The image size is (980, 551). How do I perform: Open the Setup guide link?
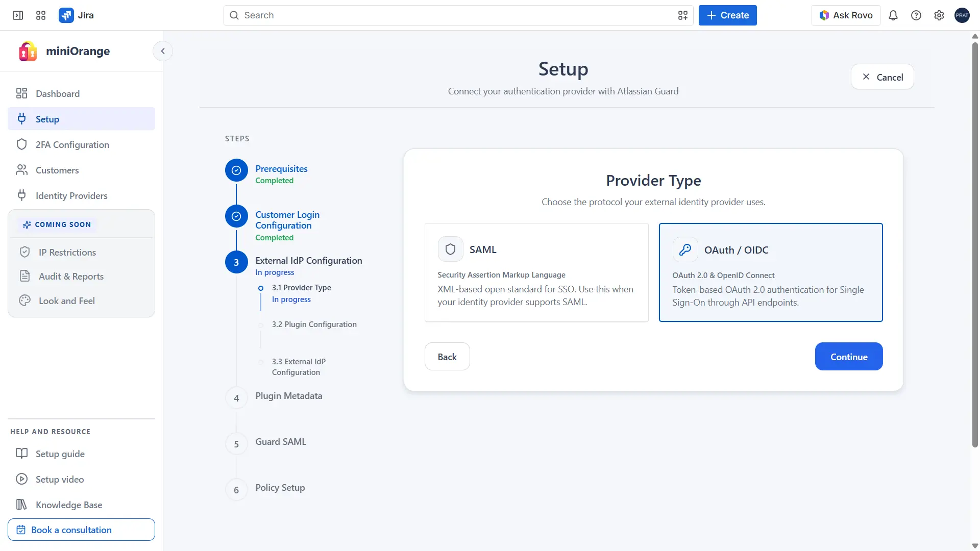point(82,454)
